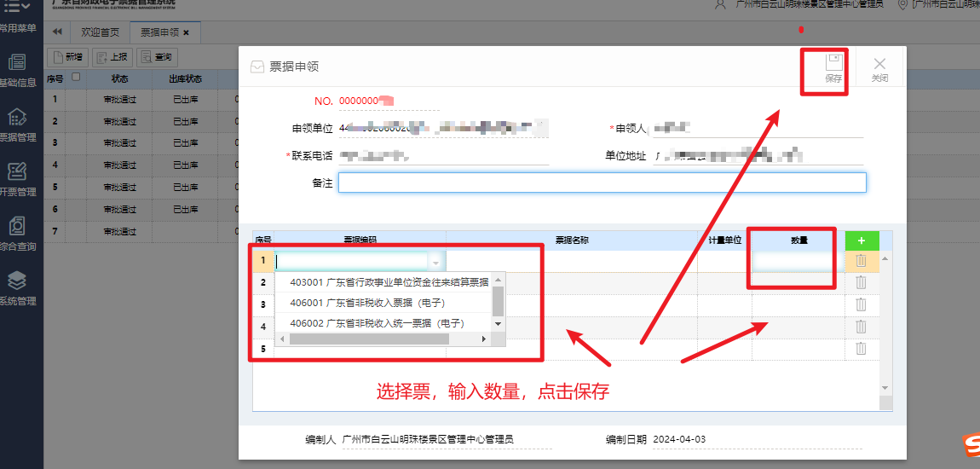
Task: Open 票据管理 in the left sidebar
Action: pyautogui.click(x=17, y=124)
